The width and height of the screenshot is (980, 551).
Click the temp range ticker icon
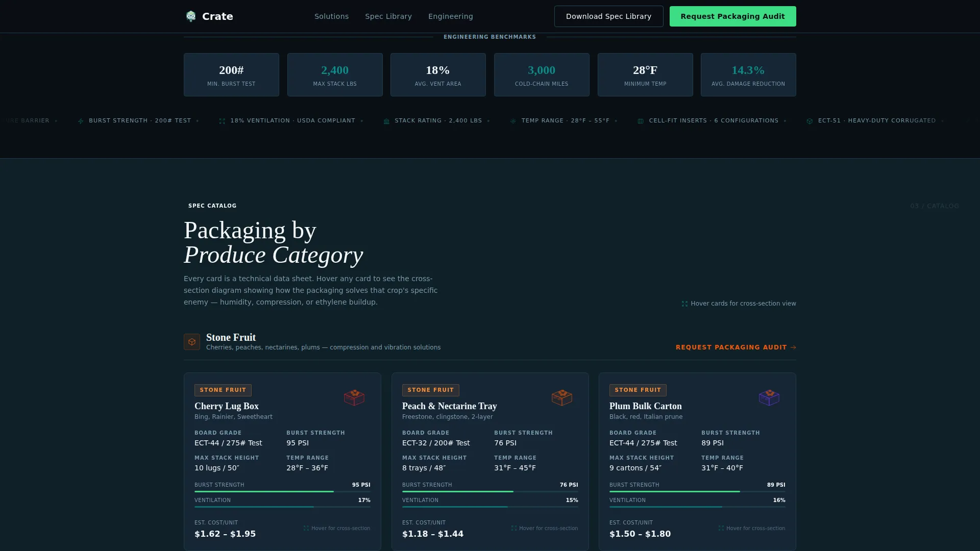click(513, 121)
